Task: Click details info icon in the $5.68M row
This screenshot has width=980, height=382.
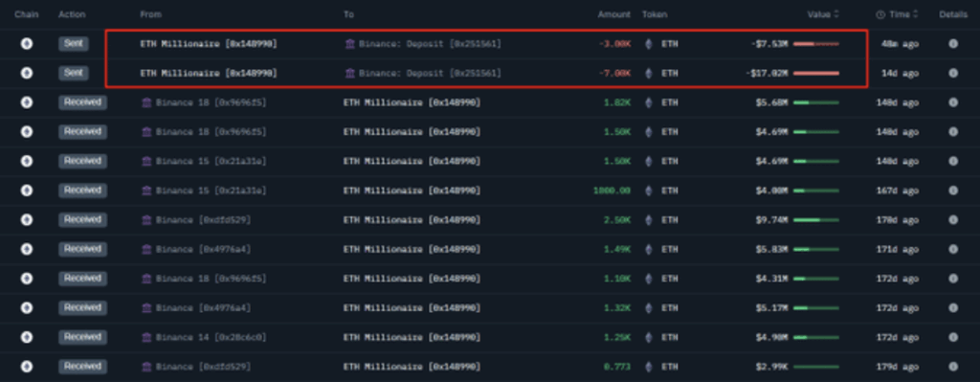Action: pyautogui.click(x=952, y=102)
